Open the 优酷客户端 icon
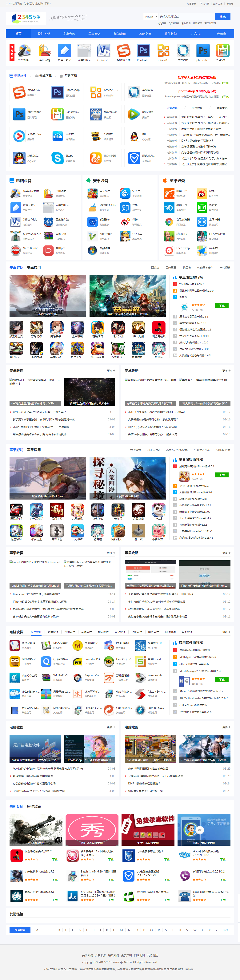This screenshot has height=980, width=240. coord(19,136)
